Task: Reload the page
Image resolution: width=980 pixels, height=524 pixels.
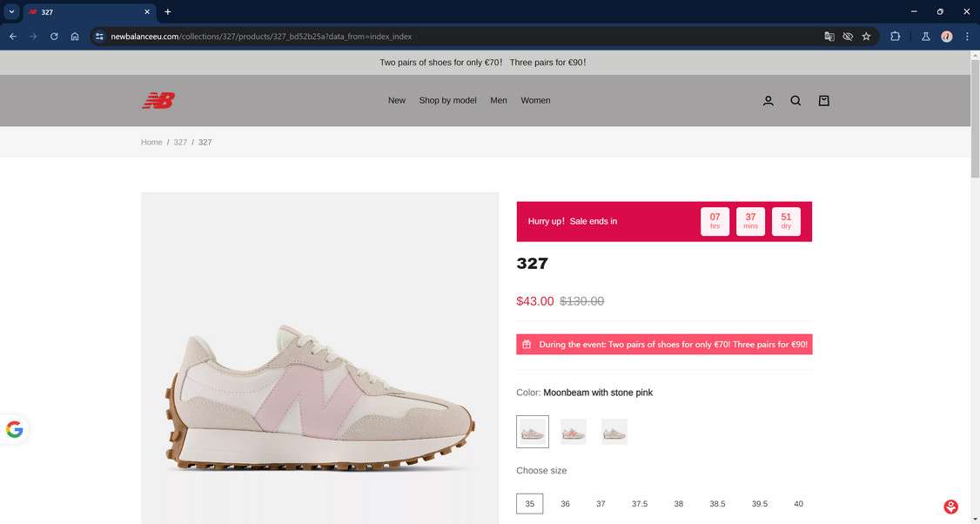Action: click(x=54, y=37)
